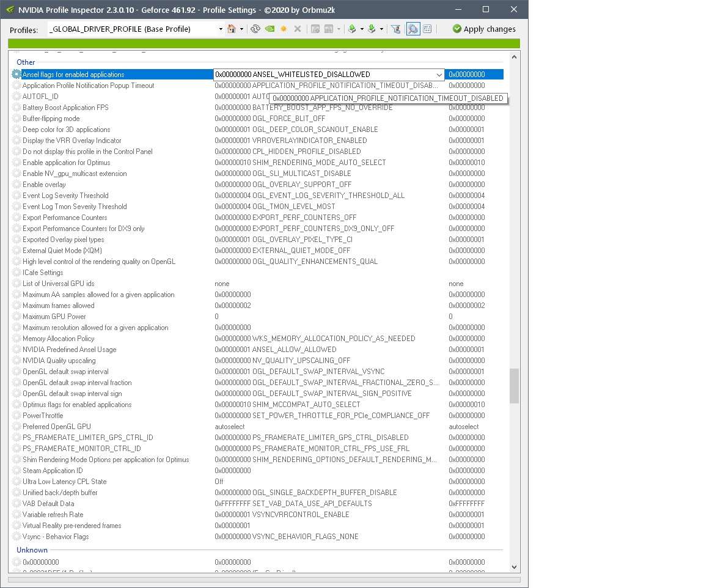The width and height of the screenshot is (704, 588).
Task: Click the add application to profile icon
Action: 315,29
